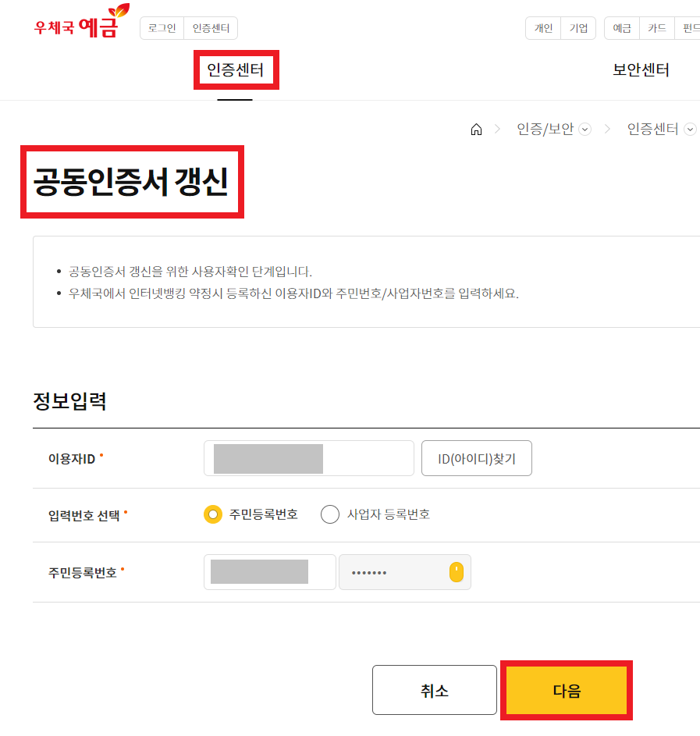Focus the masked 주민등록번호 back-digits field
The width and height of the screenshot is (700, 736).
[405, 572]
